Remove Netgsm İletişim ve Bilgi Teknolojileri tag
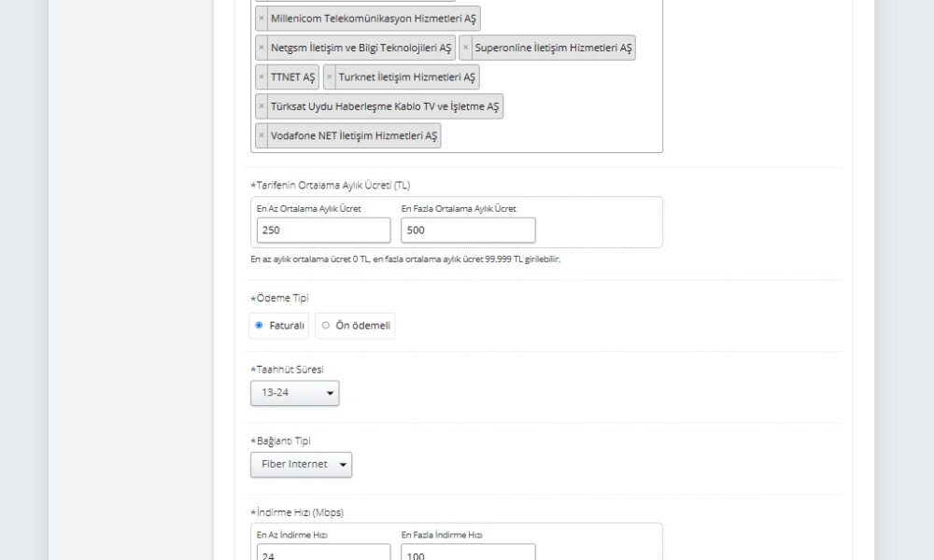Viewport: 934px width, 560px height. (x=262, y=48)
